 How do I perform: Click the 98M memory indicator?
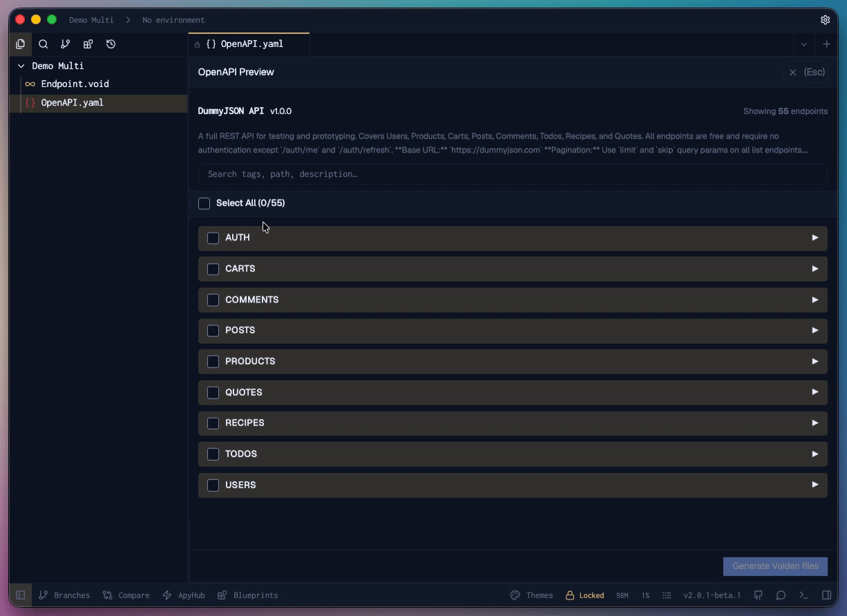point(622,595)
